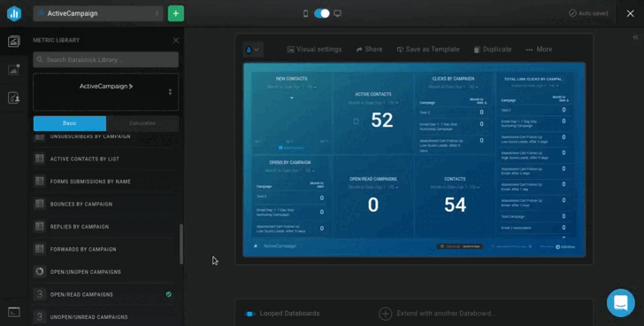Screen dimensions: 644x326
Task: Click plus icon for extending databoard
Action: 386,314
